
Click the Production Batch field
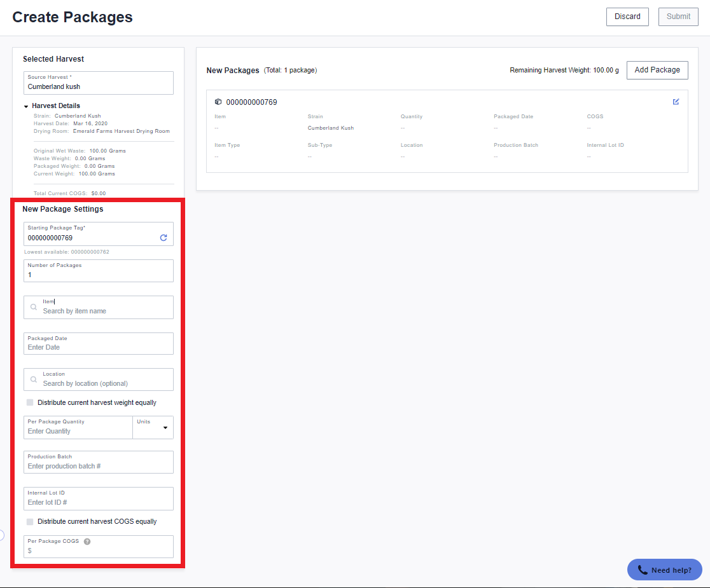coord(99,462)
